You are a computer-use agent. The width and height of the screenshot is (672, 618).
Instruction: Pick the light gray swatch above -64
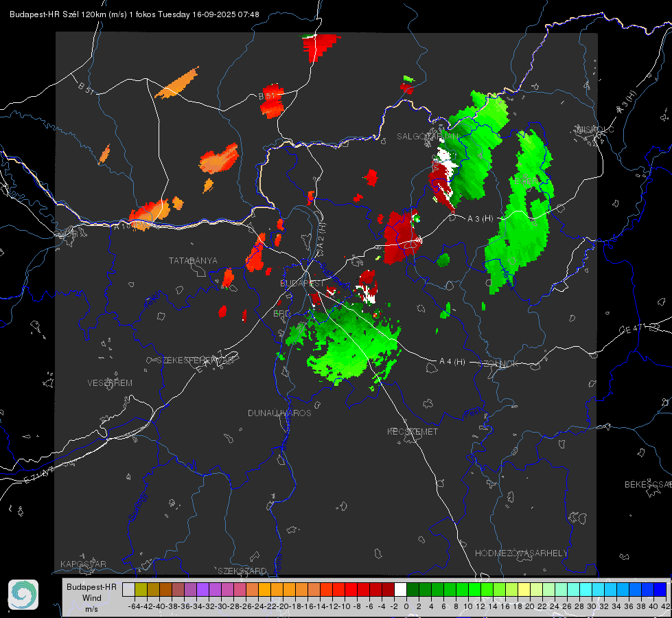coord(128,590)
